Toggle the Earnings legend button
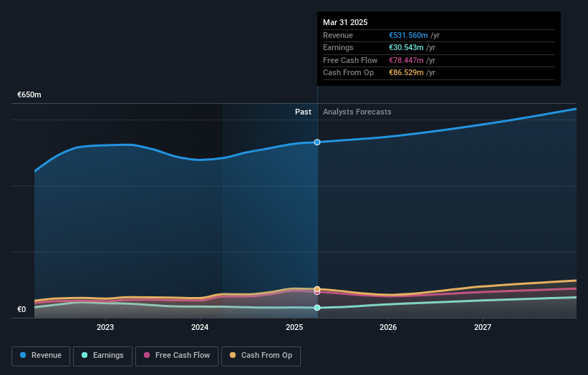This screenshot has height=375, width=588. coord(102,356)
